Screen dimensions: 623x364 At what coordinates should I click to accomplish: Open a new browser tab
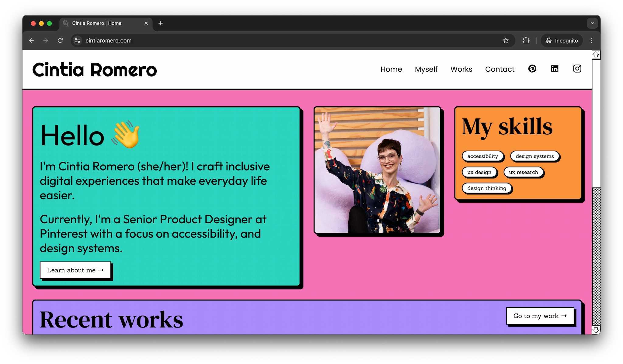pyautogui.click(x=161, y=23)
